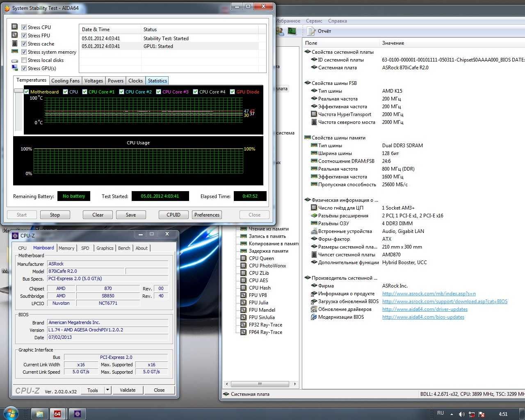Select CPU PhotoWorxx benchmark
Screen dimensions: 525x420
[267, 266]
